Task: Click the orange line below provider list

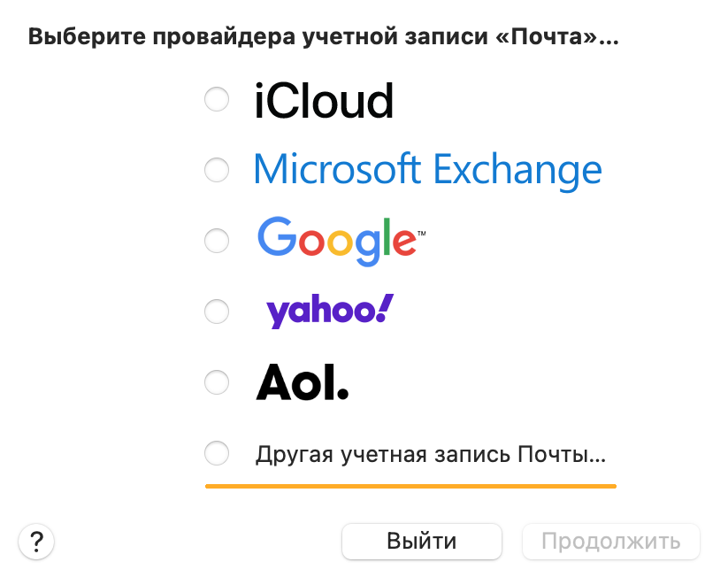Action: coord(411,487)
